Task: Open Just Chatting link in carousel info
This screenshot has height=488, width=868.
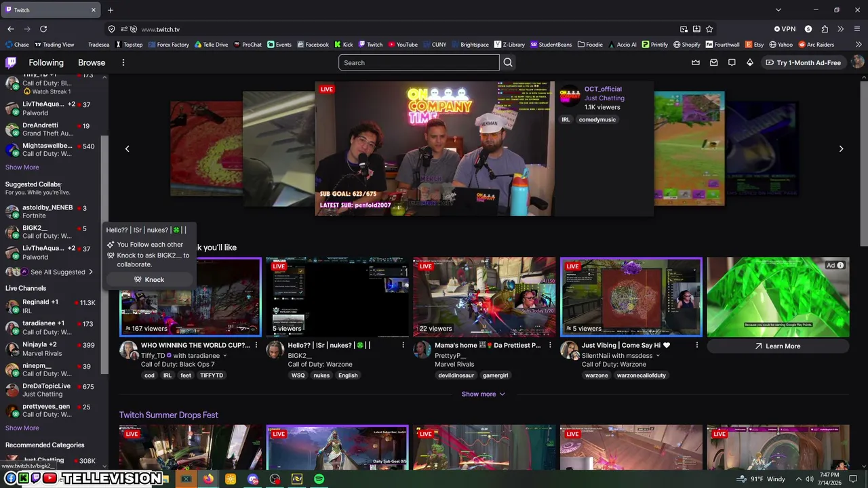Action: [x=604, y=98]
